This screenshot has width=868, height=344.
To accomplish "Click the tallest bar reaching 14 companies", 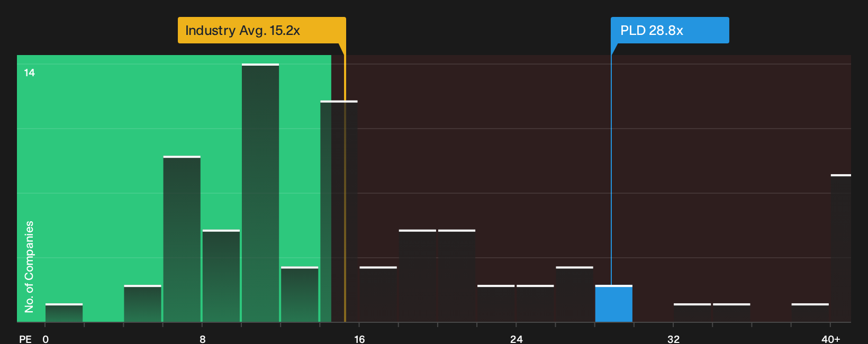I will [x=260, y=193].
